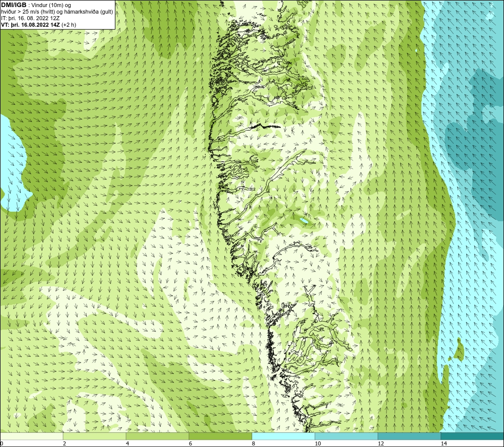Image resolution: width=504 pixels, height=447 pixels.
Task: Click the 12–14 m/s teal swatch
Action: tap(409, 436)
